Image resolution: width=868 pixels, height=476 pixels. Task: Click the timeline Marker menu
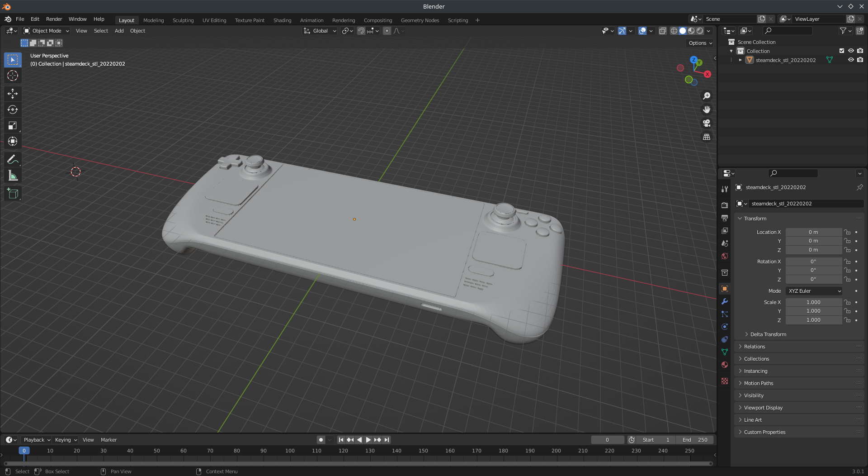pyautogui.click(x=108, y=440)
